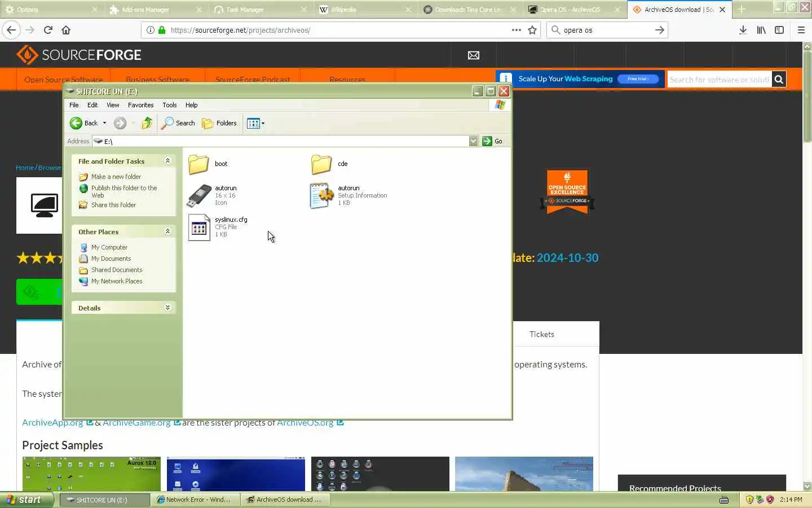Open the Firefox hamburger menu

point(801,30)
